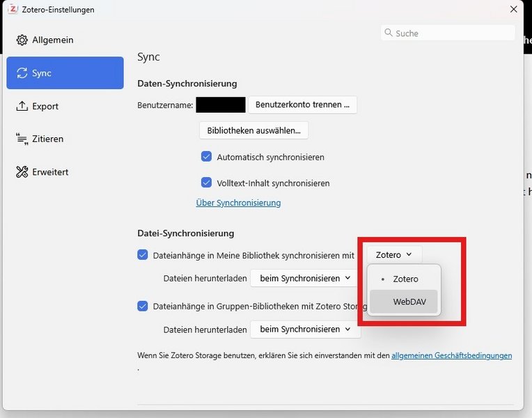Screen dimensions: 532x418
Task: Click the Zitieren quote-list icon
Action: click(x=22, y=139)
